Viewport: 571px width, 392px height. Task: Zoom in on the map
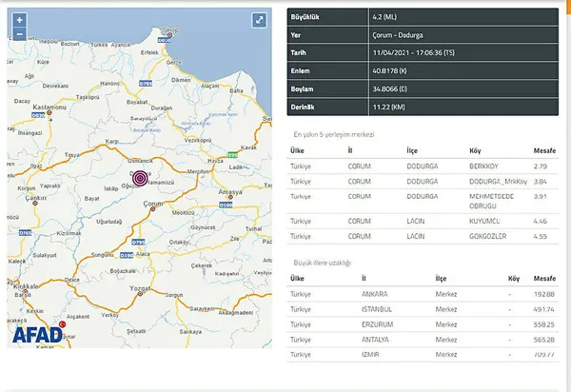click(x=20, y=19)
